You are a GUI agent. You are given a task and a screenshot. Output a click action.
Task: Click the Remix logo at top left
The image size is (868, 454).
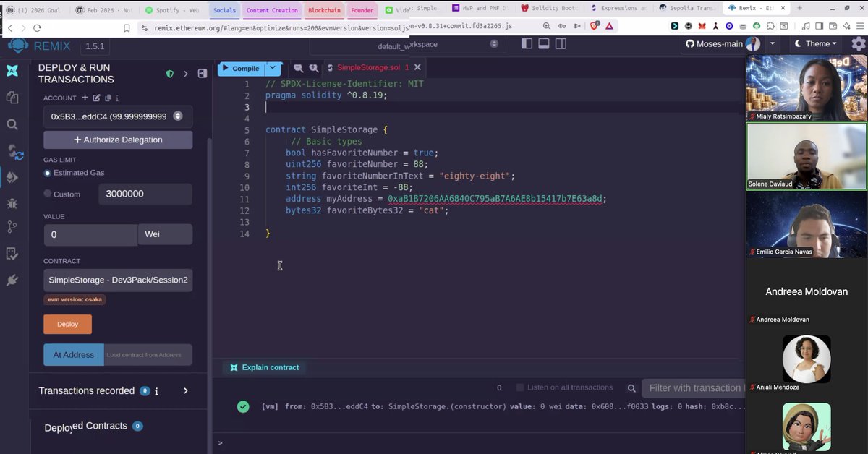coord(18,45)
